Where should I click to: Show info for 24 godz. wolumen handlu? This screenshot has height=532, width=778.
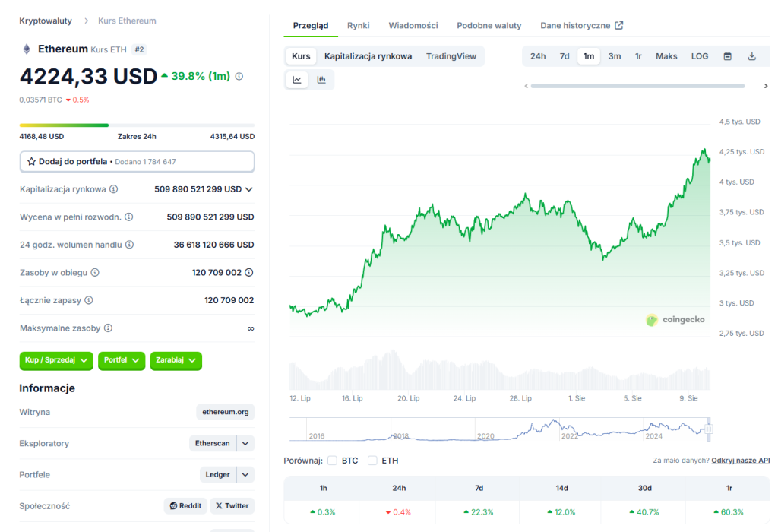[x=129, y=245]
